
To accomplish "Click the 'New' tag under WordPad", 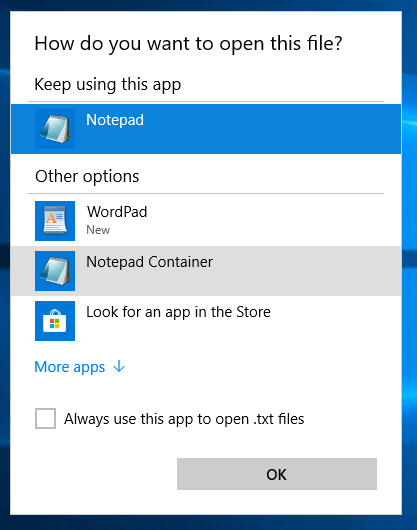I will point(98,230).
